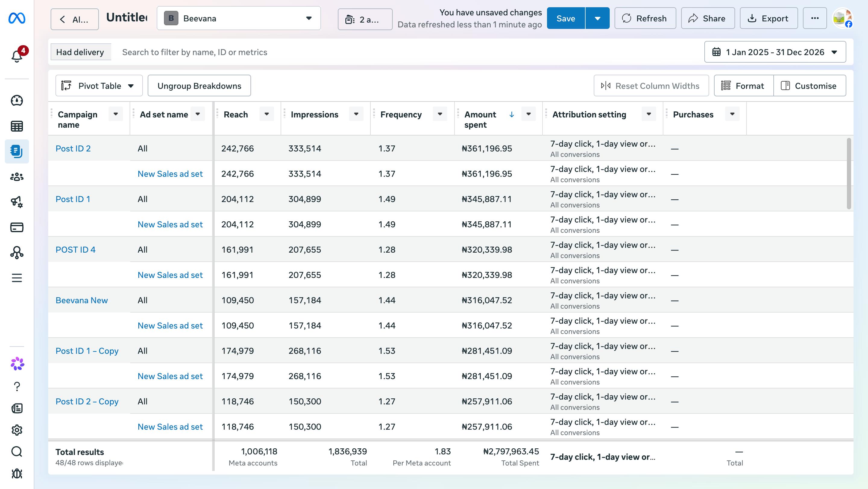868x489 pixels.
Task: Refresh the report data
Action: click(x=645, y=18)
